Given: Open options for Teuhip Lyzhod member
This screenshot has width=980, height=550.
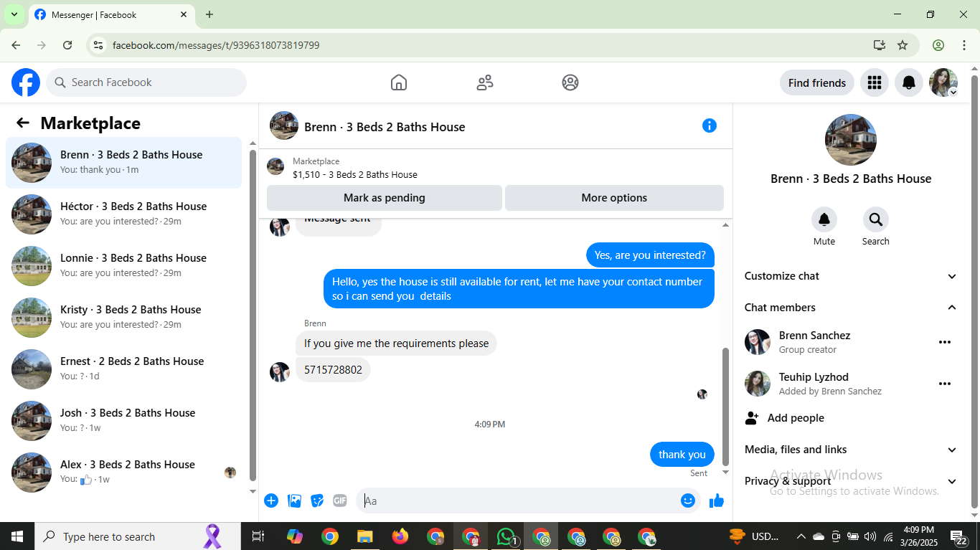Looking at the screenshot, I should [945, 384].
